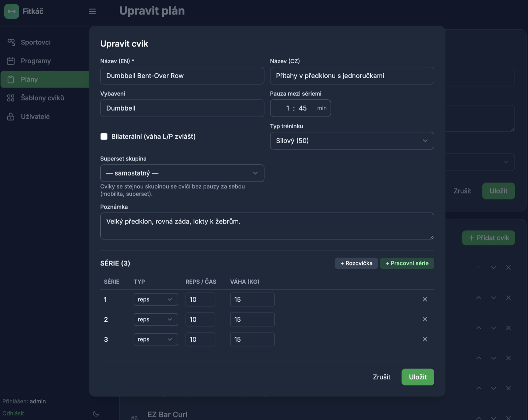Click the Programy calendar icon in the sidebar
The height and width of the screenshot is (420, 528).
tap(11, 61)
